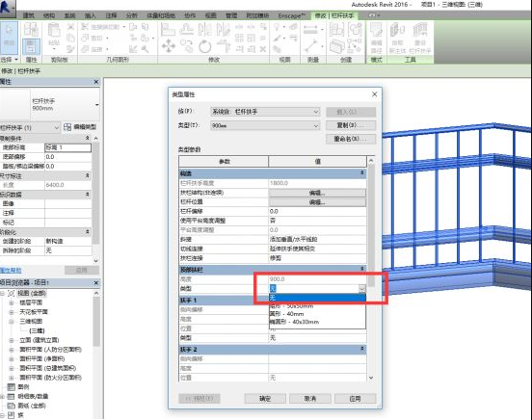Select the Modify arrow tool in ribbon

tap(10, 38)
